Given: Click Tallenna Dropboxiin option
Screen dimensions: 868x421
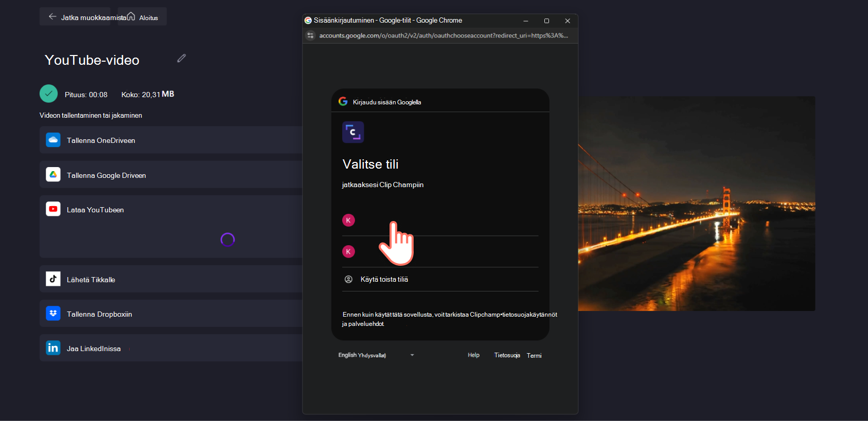Looking at the screenshot, I should click(x=171, y=314).
